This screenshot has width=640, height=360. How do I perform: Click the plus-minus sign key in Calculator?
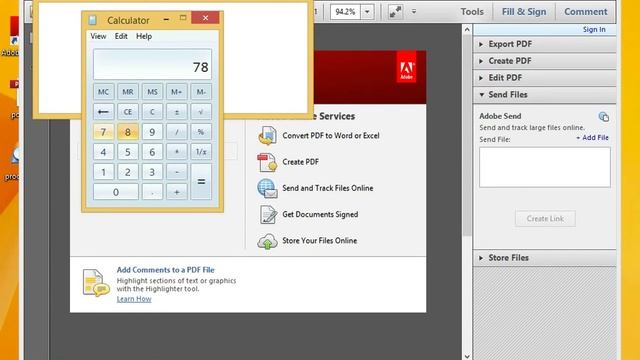pos(176,111)
